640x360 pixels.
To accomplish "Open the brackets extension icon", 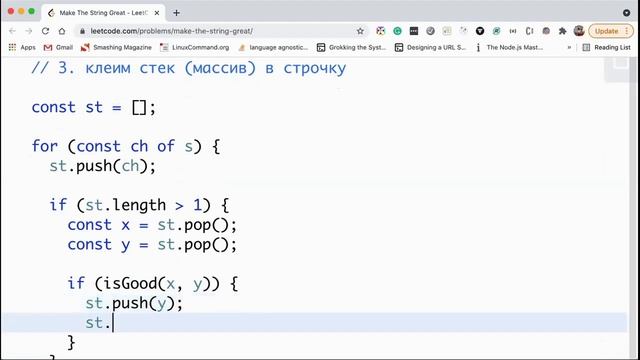I will click(x=513, y=31).
